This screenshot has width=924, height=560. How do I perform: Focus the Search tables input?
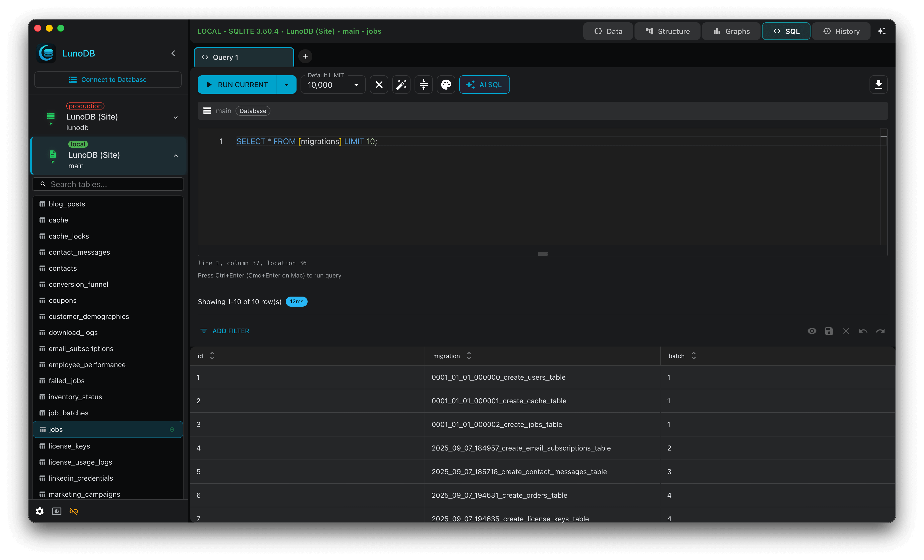point(108,184)
